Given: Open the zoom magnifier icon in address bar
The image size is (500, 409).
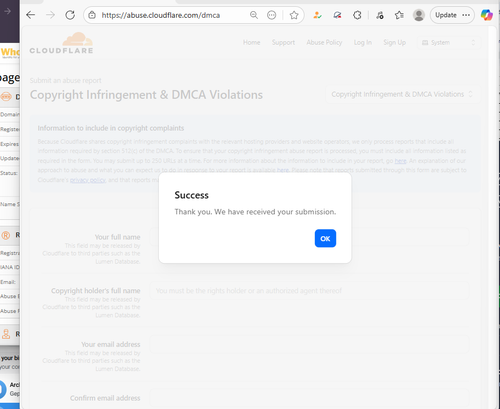Looking at the screenshot, I should click(254, 15).
